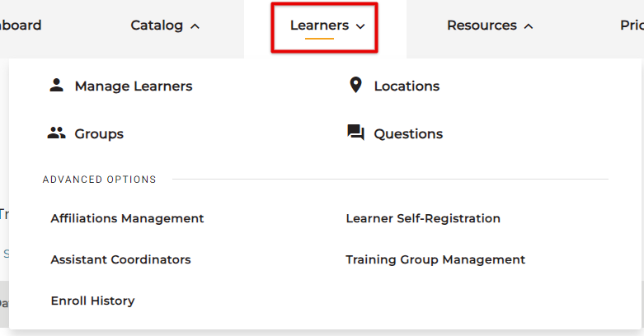Click the Manage Learners person icon
This screenshot has width=644, height=336.
(x=56, y=86)
